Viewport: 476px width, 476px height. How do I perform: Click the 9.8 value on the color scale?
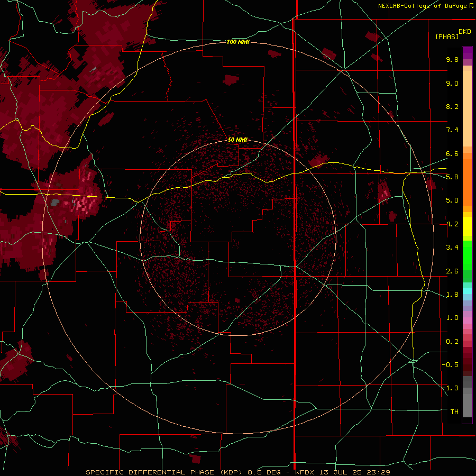tap(452, 59)
